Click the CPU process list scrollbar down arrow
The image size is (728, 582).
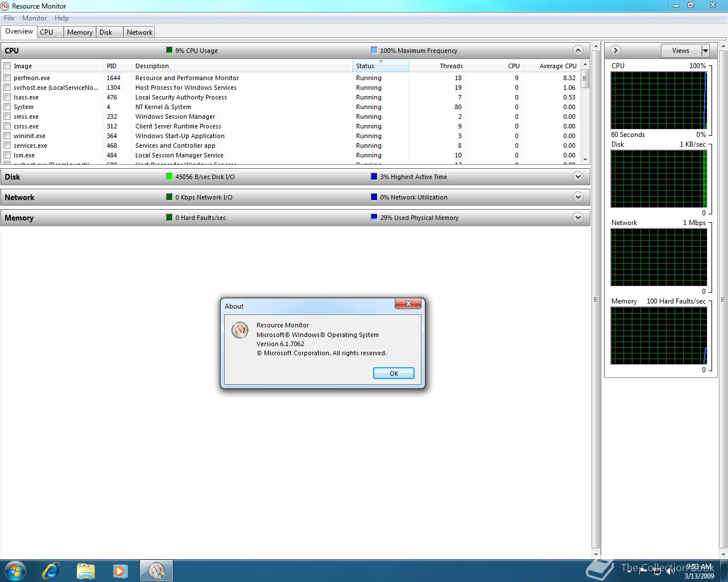(x=585, y=160)
